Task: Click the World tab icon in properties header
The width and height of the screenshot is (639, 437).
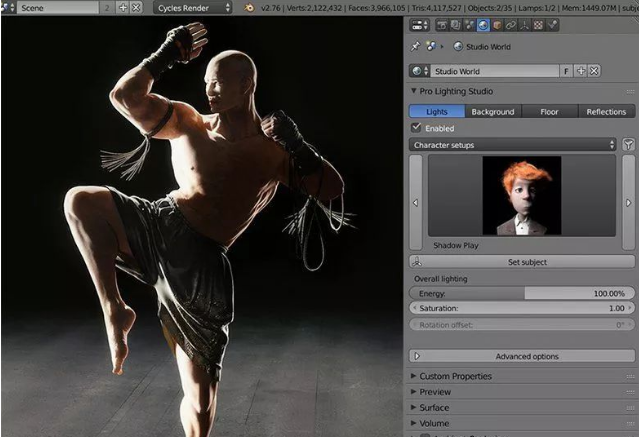Action: click(483, 24)
